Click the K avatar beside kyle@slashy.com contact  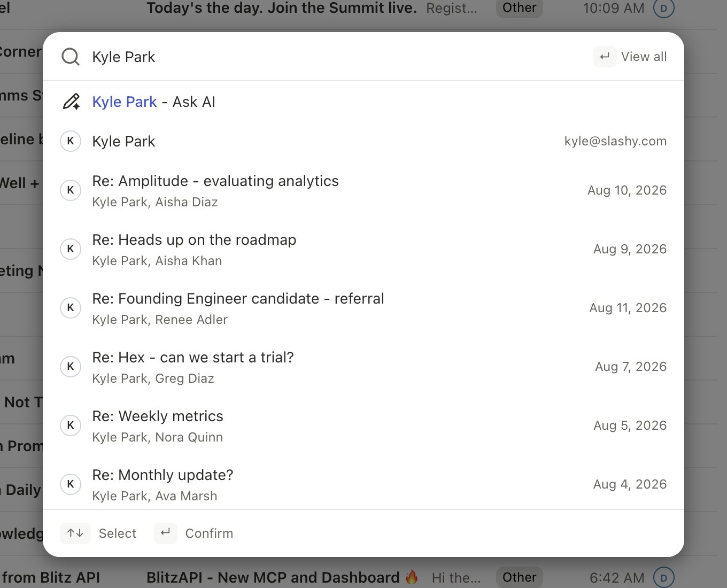point(71,141)
